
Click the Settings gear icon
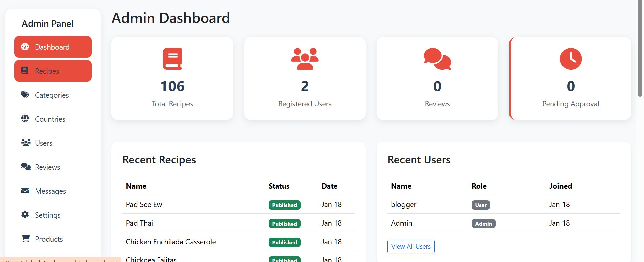(x=25, y=215)
